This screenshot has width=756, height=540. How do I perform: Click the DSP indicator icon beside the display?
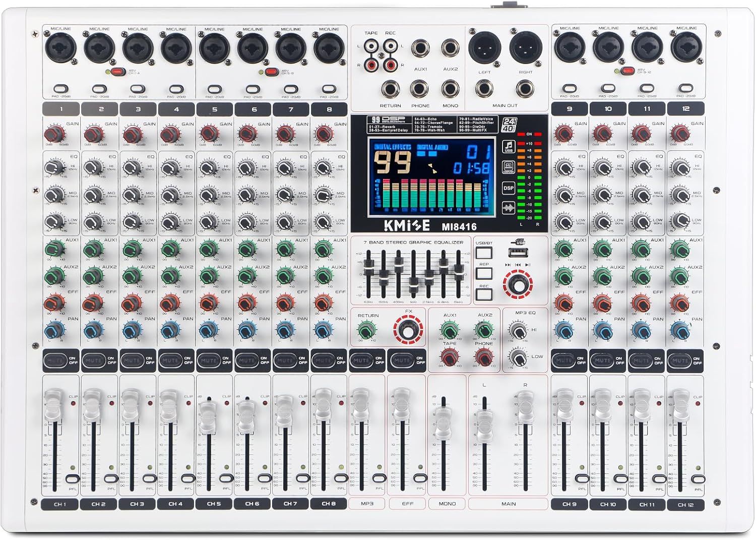pos(508,189)
